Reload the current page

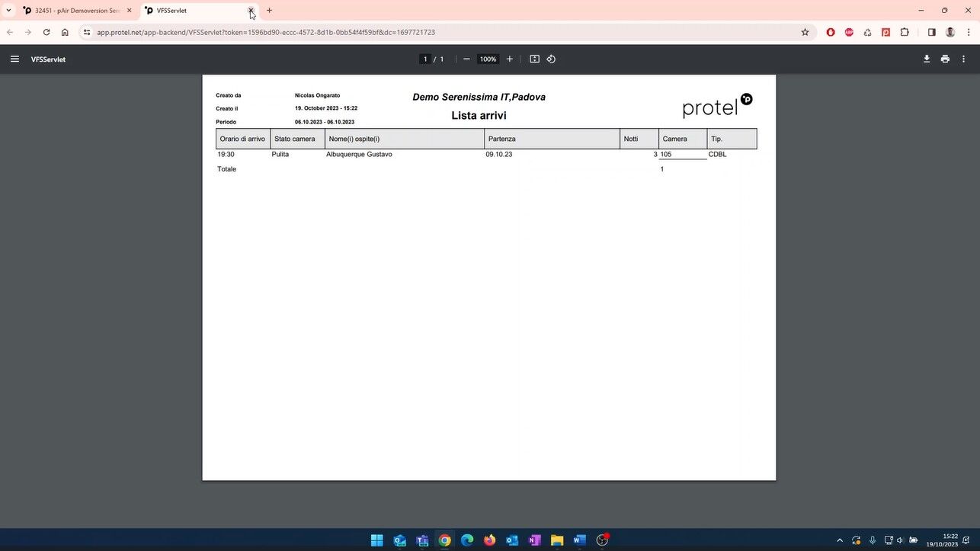46,32
